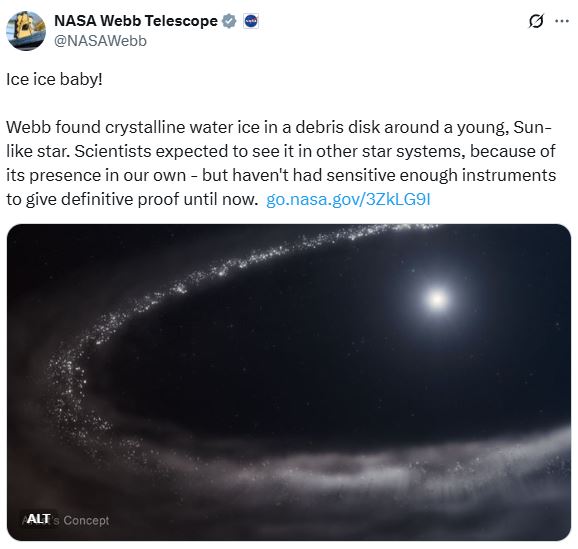
Task: Click the words 'definitive proof until now'
Action: coord(159,199)
